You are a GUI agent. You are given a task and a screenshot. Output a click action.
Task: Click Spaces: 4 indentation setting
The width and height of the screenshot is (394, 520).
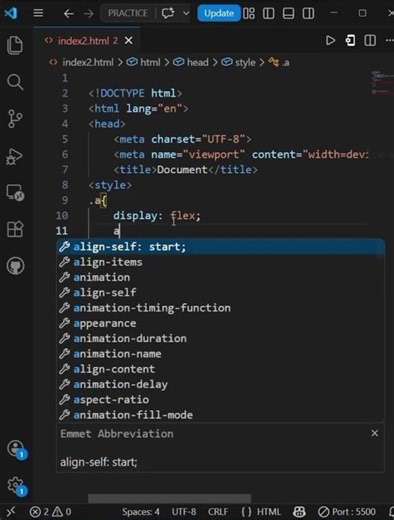pyautogui.click(x=141, y=512)
